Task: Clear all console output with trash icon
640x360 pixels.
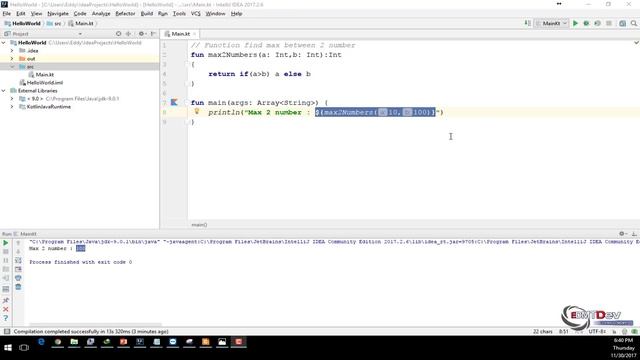Action: (18, 287)
